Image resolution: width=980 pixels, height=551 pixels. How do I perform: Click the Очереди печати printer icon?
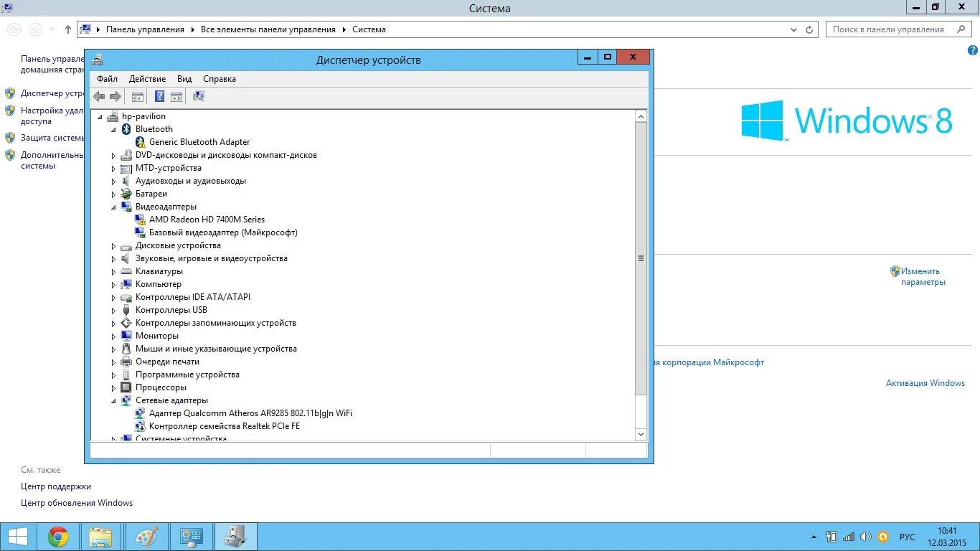[126, 362]
